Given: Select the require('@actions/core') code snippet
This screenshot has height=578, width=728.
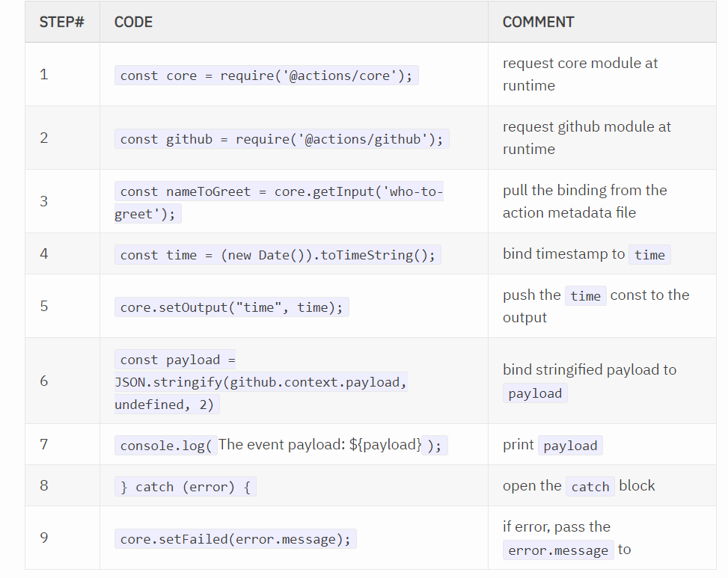Looking at the screenshot, I should (267, 75).
